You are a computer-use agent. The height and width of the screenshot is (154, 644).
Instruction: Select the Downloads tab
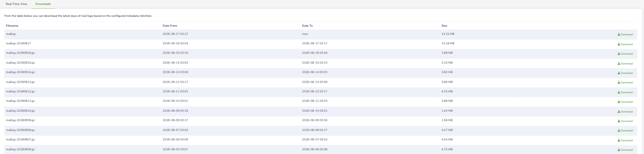tap(43, 4)
